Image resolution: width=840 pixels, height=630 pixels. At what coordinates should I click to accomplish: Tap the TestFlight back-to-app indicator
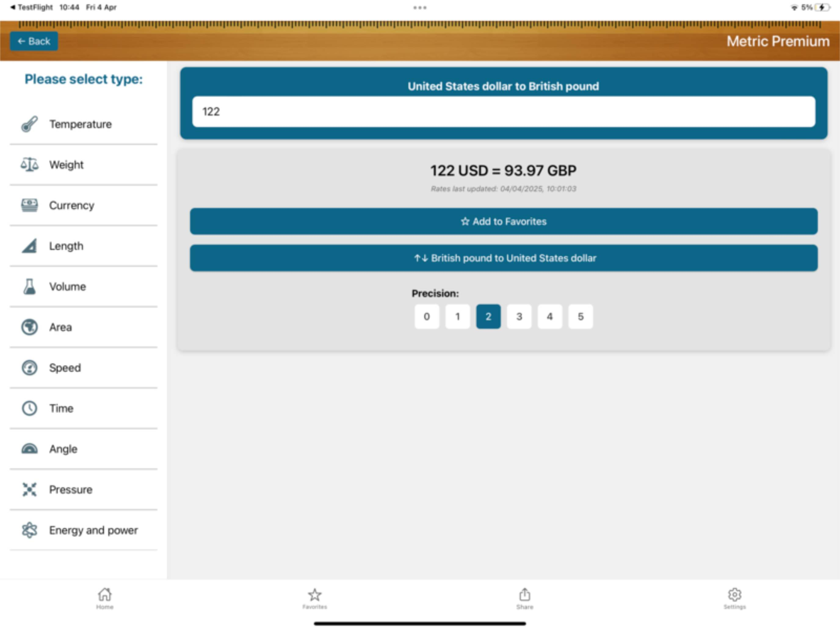coord(31,7)
